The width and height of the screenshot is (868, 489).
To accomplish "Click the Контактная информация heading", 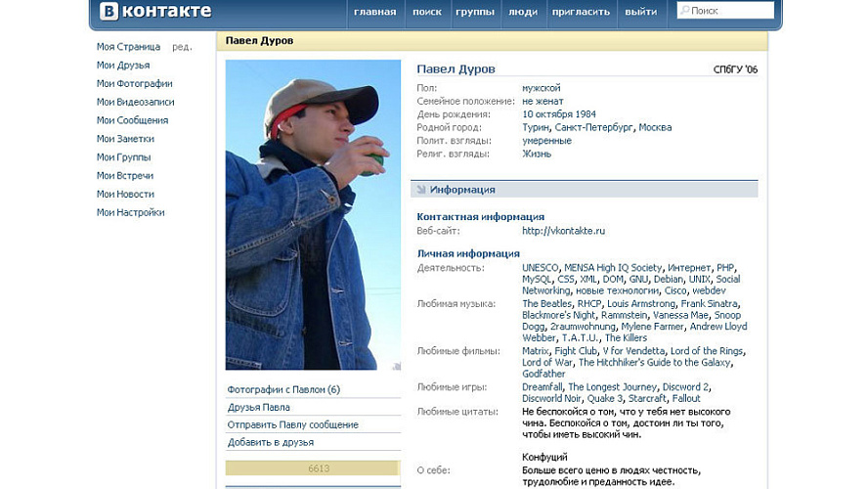I will 481,217.
